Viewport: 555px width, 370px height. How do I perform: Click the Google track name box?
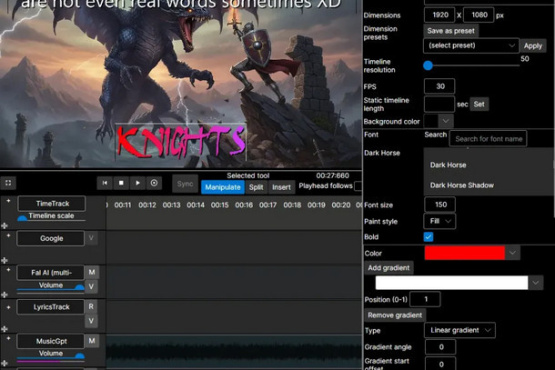(51, 238)
